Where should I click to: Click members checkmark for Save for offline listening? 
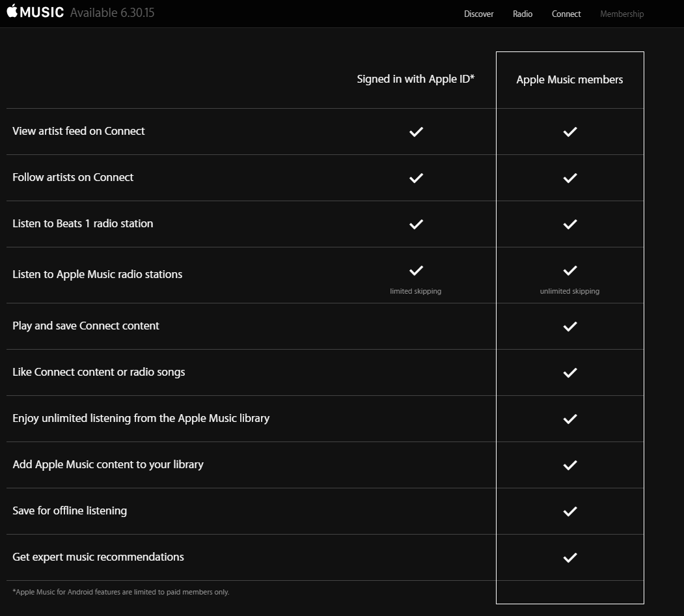point(570,511)
